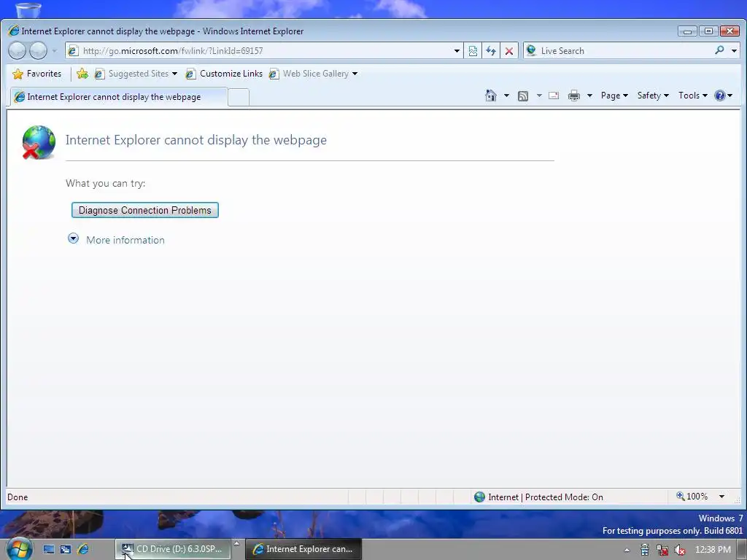Expand More information section
747x560 pixels.
coord(73,238)
